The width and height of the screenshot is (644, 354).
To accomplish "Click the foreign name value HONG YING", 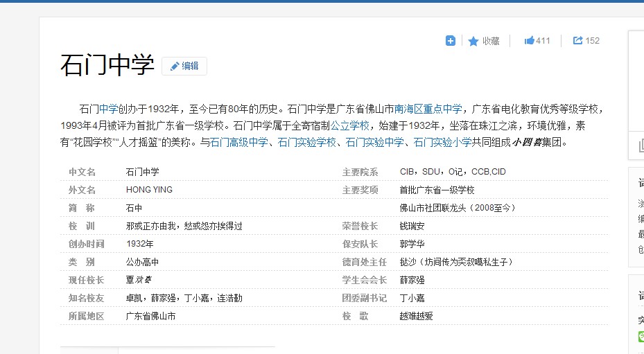I will point(149,190).
